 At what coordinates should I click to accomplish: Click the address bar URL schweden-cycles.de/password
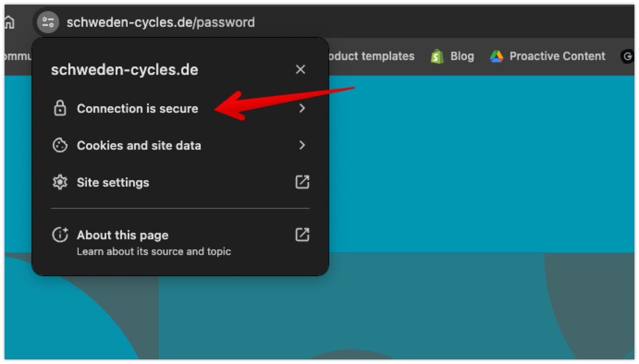[160, 22]
